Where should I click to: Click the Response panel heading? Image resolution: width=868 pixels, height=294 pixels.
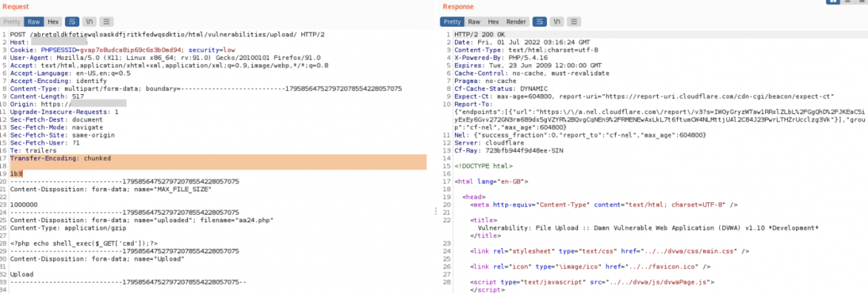pos(458,6)
